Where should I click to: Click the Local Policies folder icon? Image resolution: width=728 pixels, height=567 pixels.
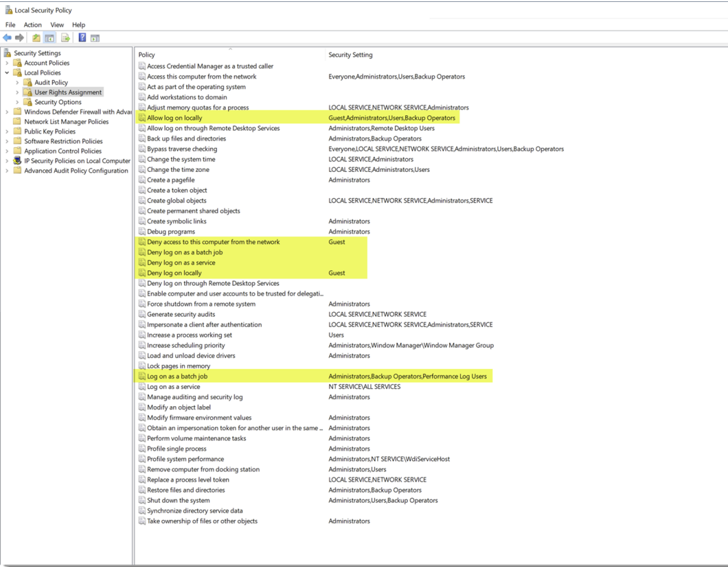click(18, 73)
